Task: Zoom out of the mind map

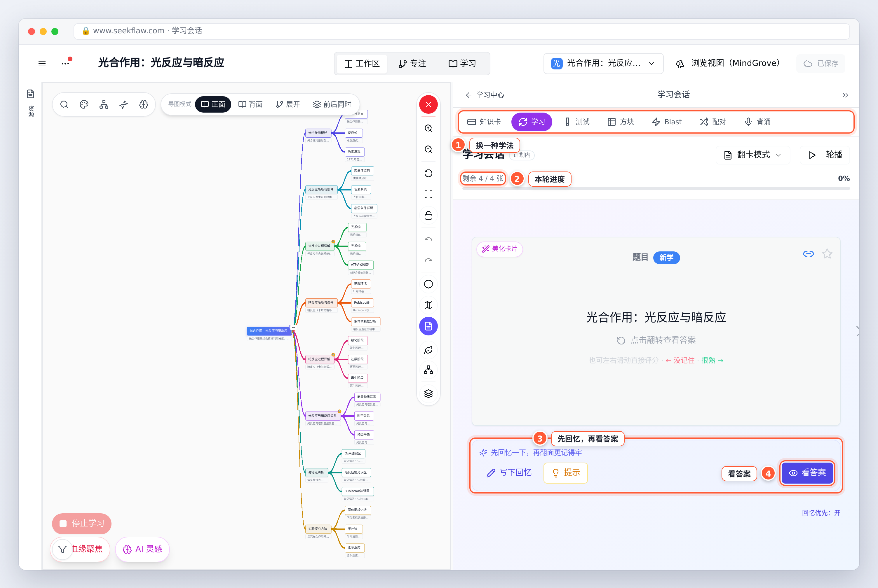Action: (x=428, y=150)
